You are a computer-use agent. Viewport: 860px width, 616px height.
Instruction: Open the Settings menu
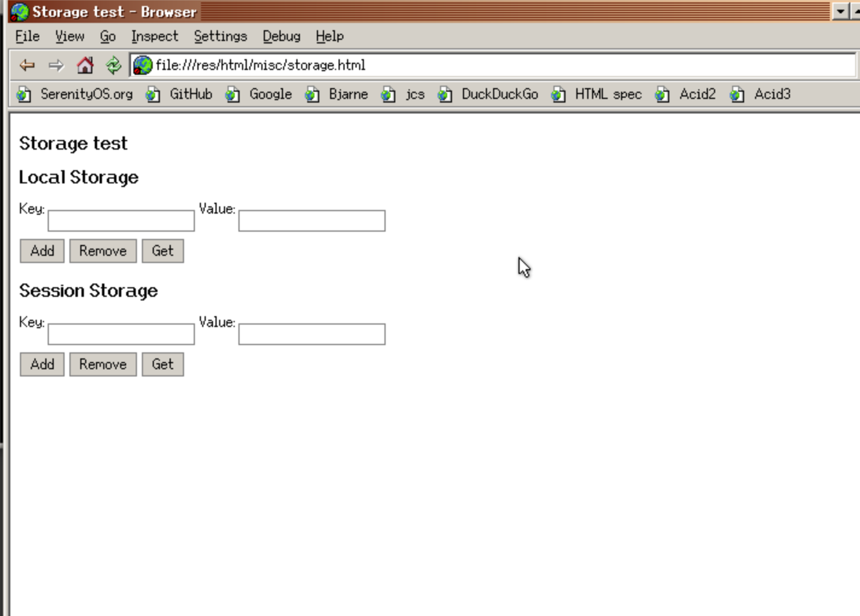tap(220, 36)
